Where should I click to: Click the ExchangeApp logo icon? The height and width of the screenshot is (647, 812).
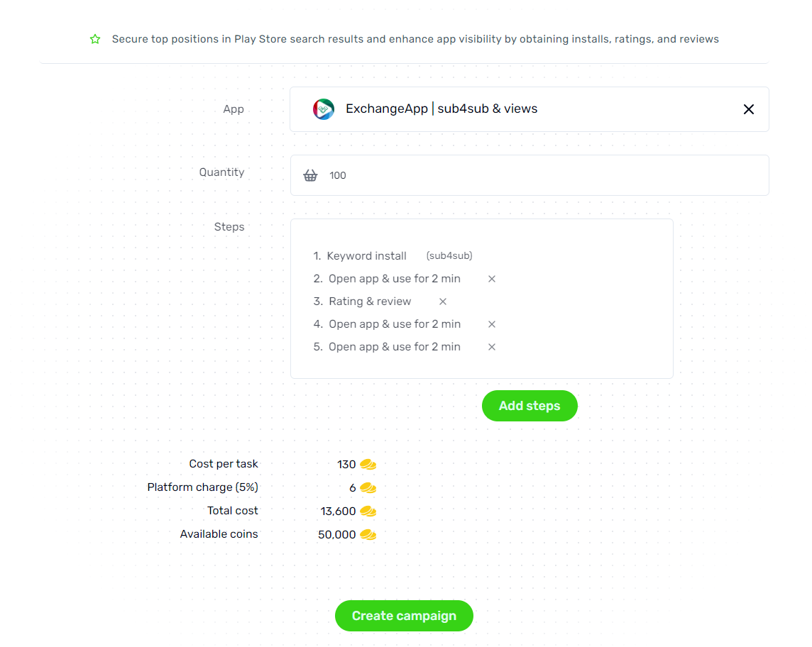(324, 109)
